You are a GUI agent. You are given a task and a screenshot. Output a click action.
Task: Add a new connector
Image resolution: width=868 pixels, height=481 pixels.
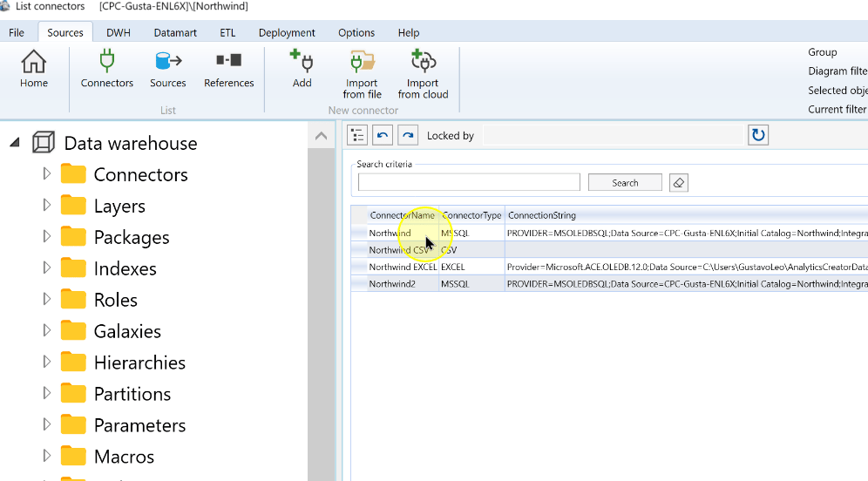[x=302, y=69]
